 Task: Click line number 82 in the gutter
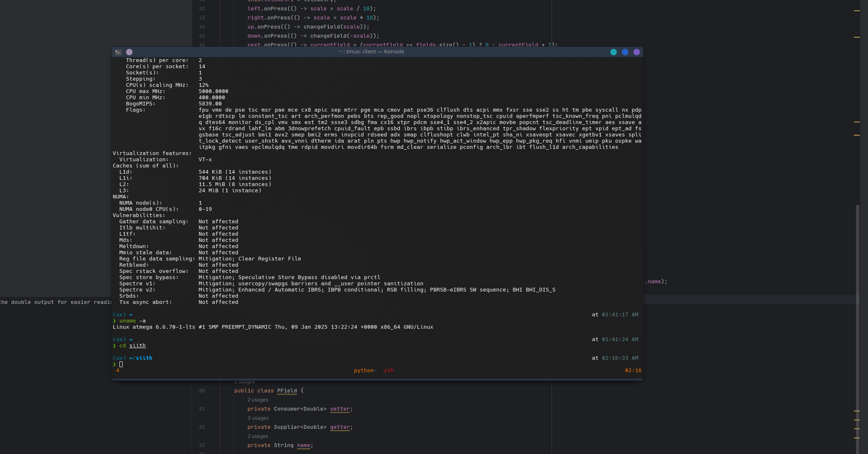[202, 427]
